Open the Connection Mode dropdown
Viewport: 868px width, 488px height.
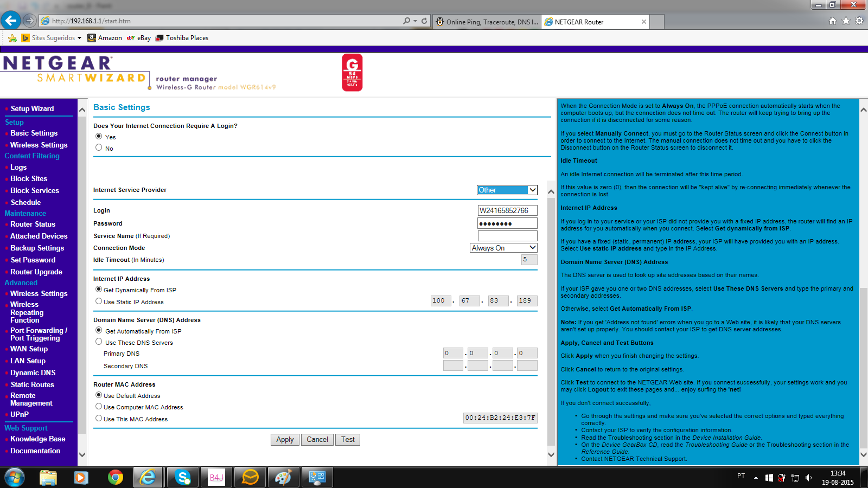pos(504,248)
